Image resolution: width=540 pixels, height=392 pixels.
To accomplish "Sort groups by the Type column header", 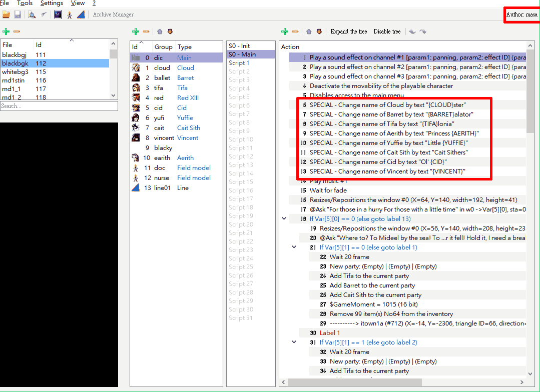I will point(199,47).
